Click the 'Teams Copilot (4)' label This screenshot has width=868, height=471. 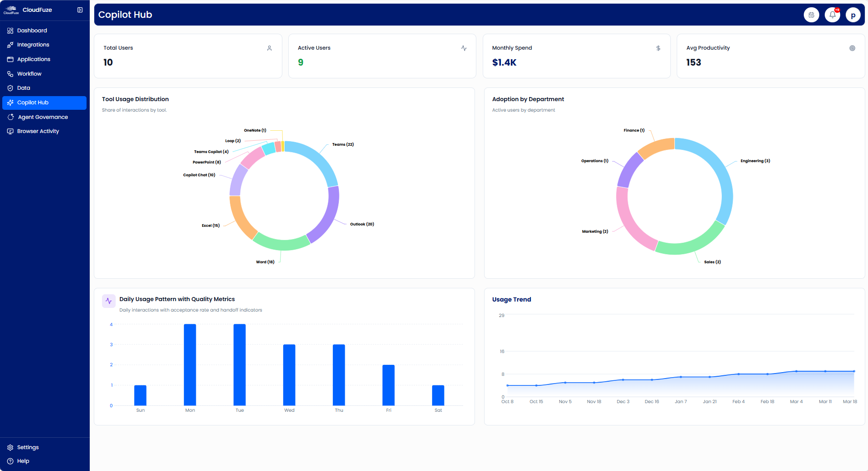(x=211, y=152)
